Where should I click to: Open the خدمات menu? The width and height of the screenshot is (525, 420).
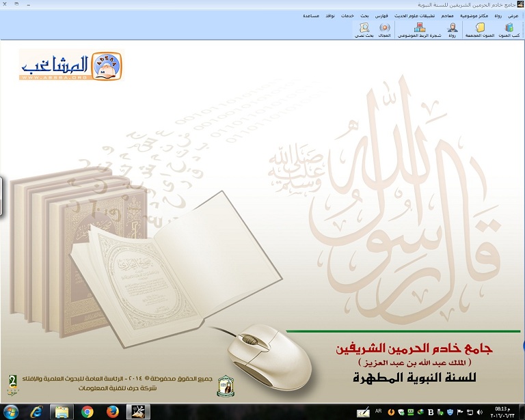tap(347, 16)
